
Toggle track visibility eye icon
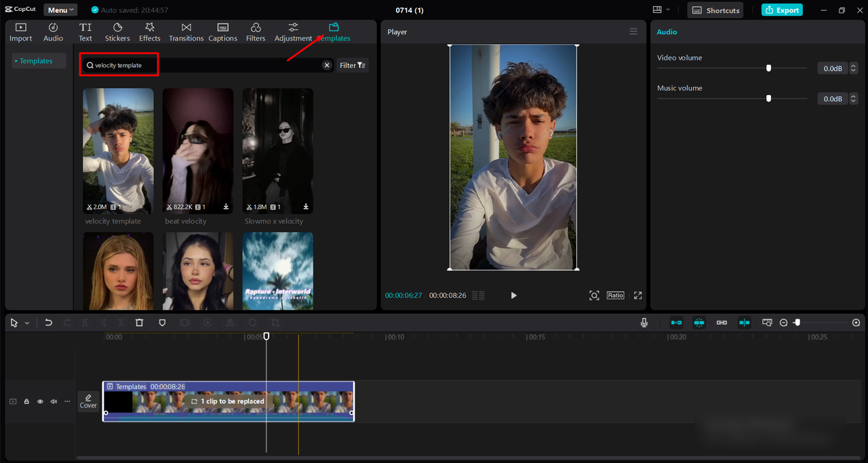tap(40, 401)
